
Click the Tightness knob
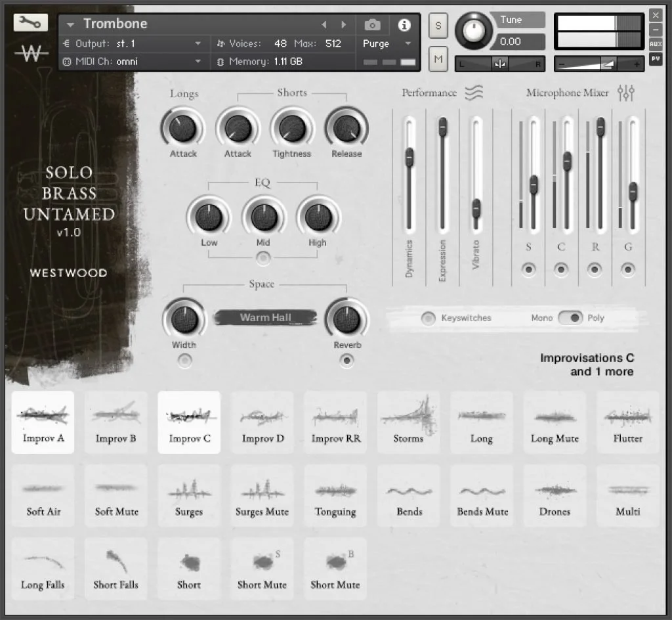(x=292, y=128)
